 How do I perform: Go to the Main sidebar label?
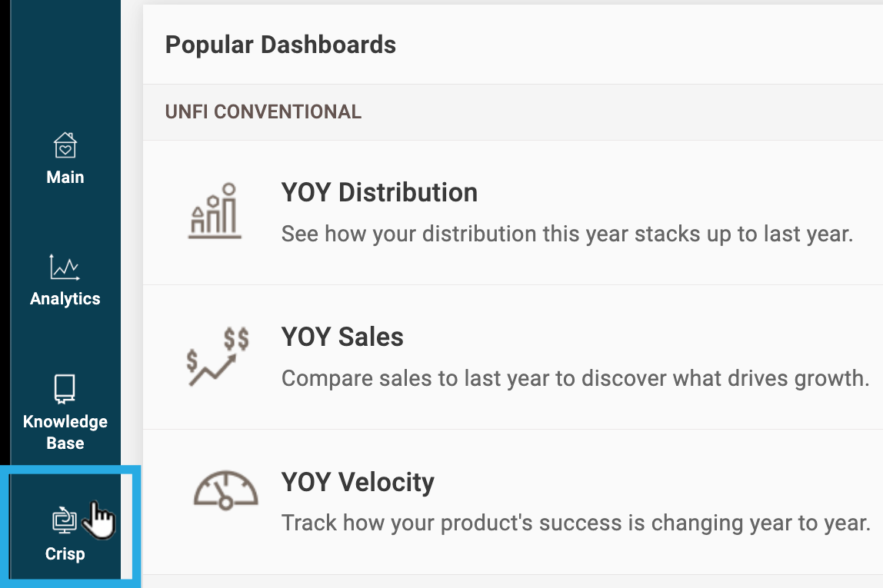(65, 178)
